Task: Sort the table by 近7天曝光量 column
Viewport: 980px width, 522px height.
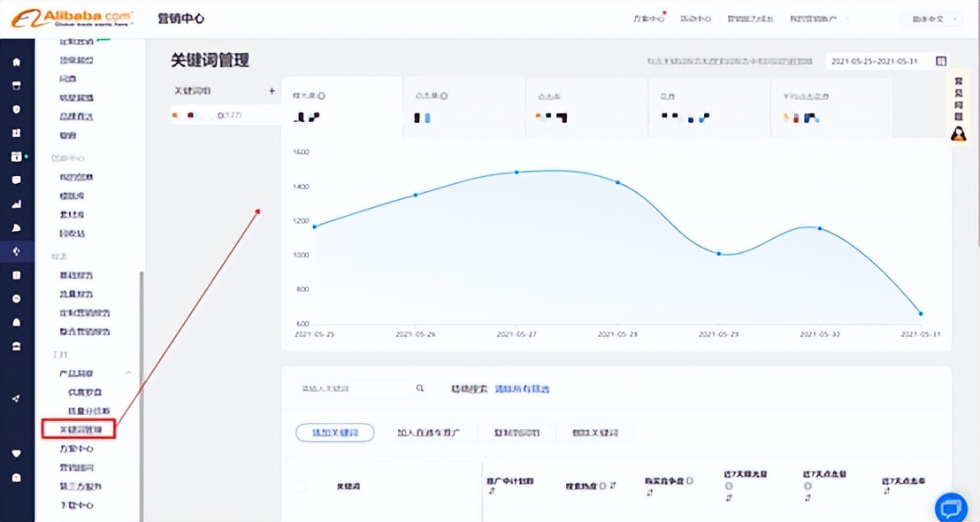Action: (x=729, y=497)
